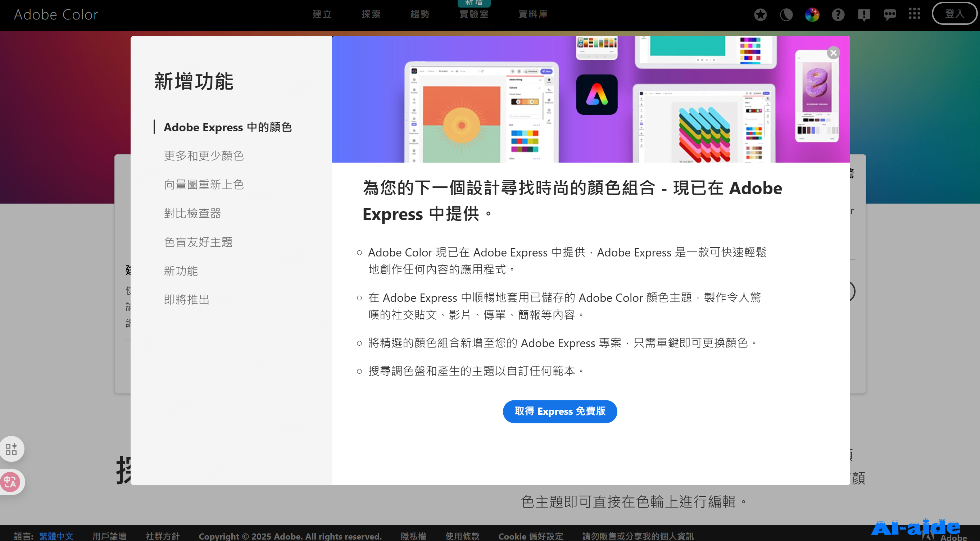Select 色盲友好主題 in sidebar
This screenshot has height=541, width=980.
[x=198, y=242]
